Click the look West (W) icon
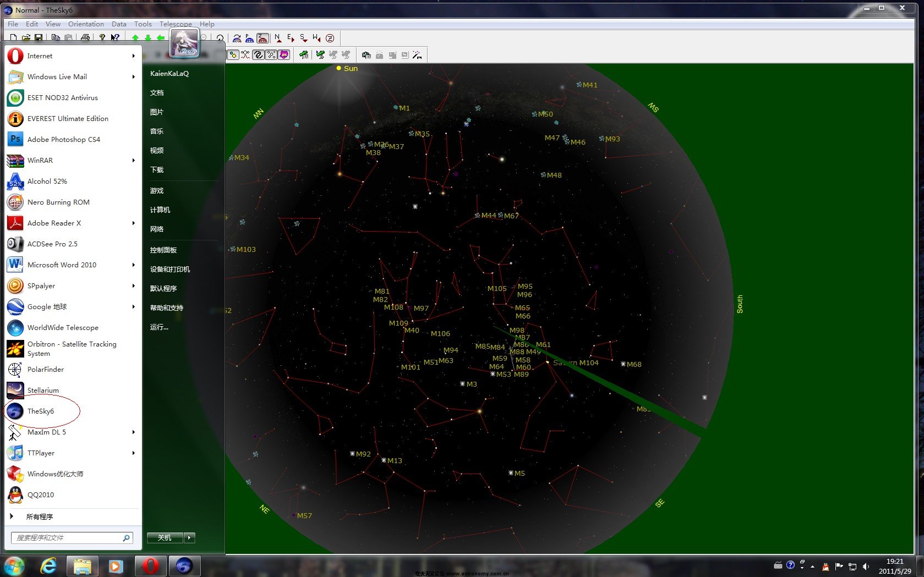The height and width of the screenshot is (577, 924). pyautogui.click(x=316, y=38)
